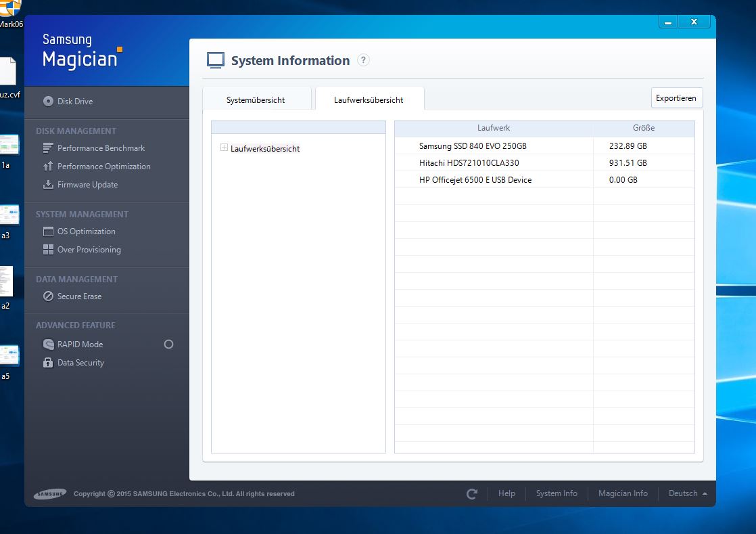Select the Laufwerksübersicht tab
The width and height of the screenshot is (756, 534).
click(369, 99)
